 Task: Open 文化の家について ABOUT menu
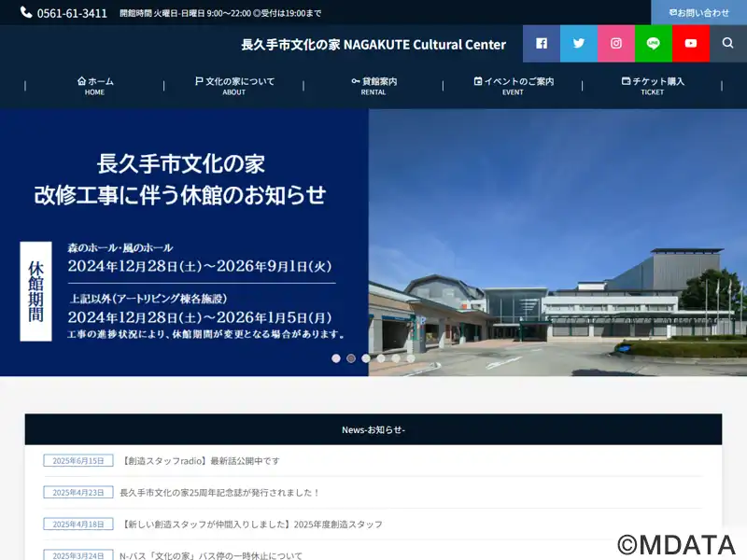click(x=234, y=86)
